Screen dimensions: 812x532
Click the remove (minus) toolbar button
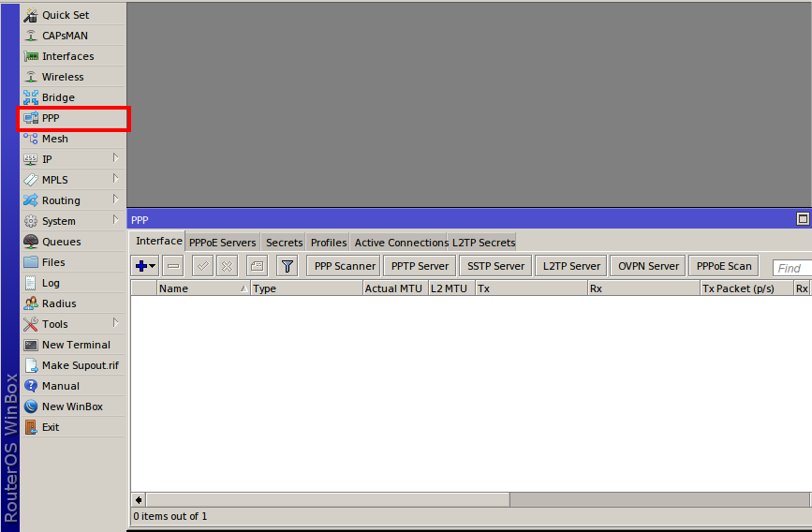[172, 266]
